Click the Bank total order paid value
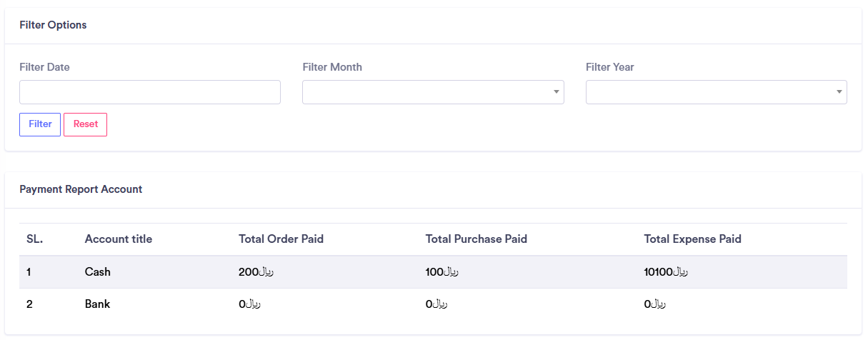The image size is (868, 340). [x=249, y=304]
